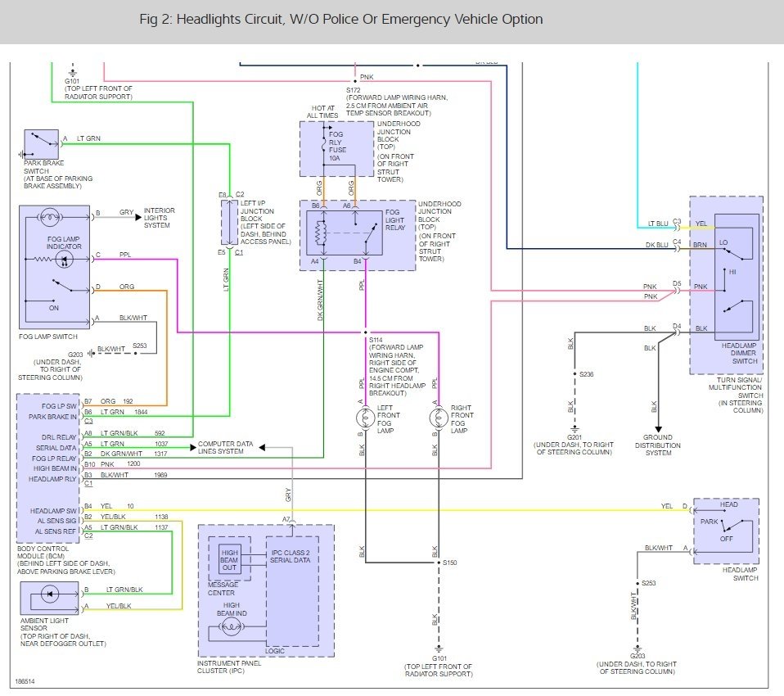Click the 'HIGH BEAM IN' pin label
Image resolution: width=784 pixels, height=696 pixels.
55,468
